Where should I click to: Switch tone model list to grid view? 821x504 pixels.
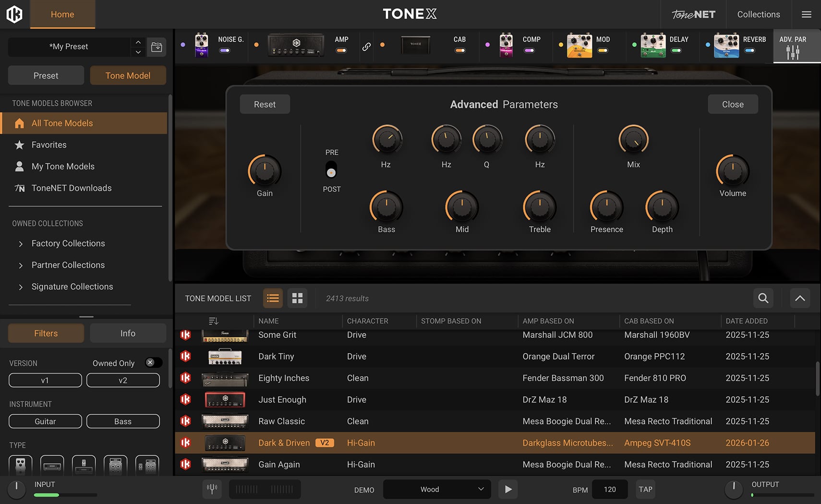(297, 298)
